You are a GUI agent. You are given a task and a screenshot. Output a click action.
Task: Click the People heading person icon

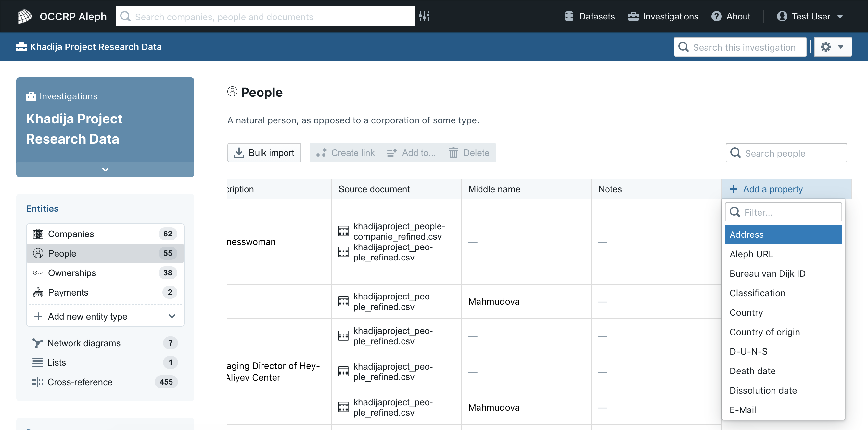[x=232, y=92]
